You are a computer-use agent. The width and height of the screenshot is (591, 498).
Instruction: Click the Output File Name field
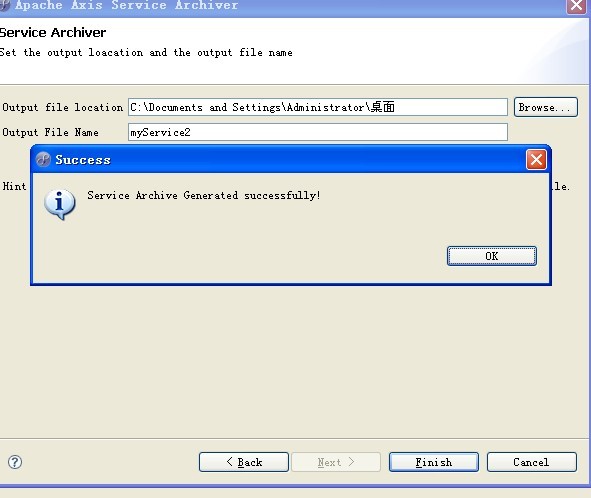pos(318,132)
